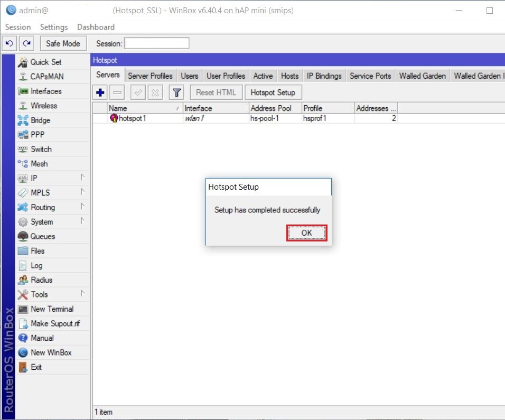Open Queues in sidebar

point(53,236)
